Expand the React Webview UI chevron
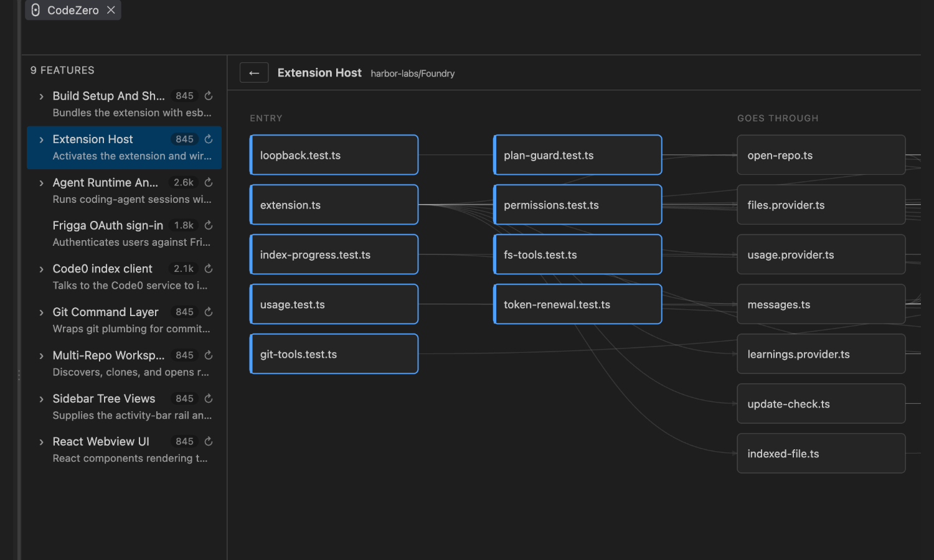The width and height of the screenshot is (934, 560). pyautogui.click(x=41, y=442)
